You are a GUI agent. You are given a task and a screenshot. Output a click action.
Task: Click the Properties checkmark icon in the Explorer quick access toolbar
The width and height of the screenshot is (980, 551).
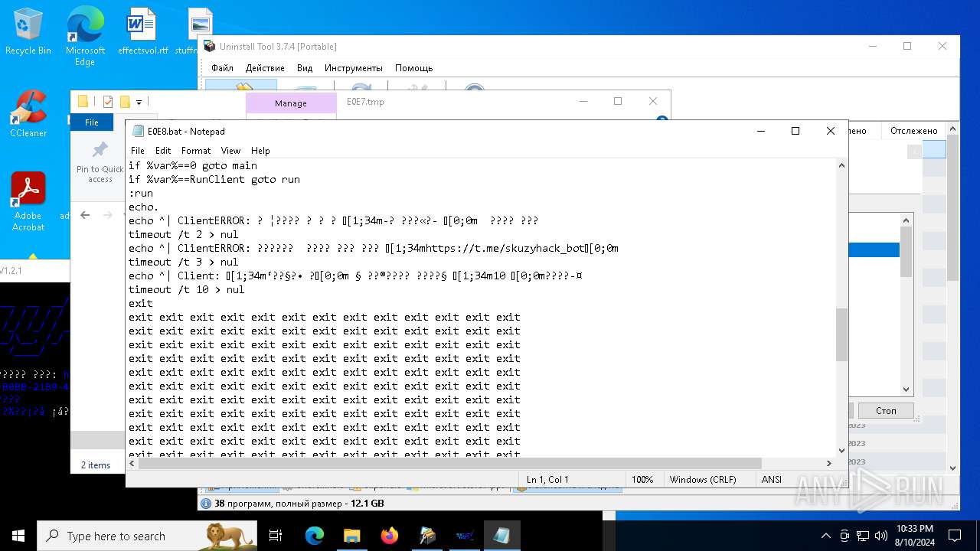click(x=107, y=102)
